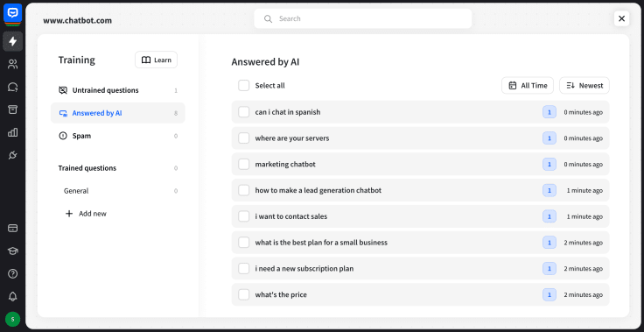Select checkbox for best plan small business
Screen dimensions: 644x332
point(244,243)
